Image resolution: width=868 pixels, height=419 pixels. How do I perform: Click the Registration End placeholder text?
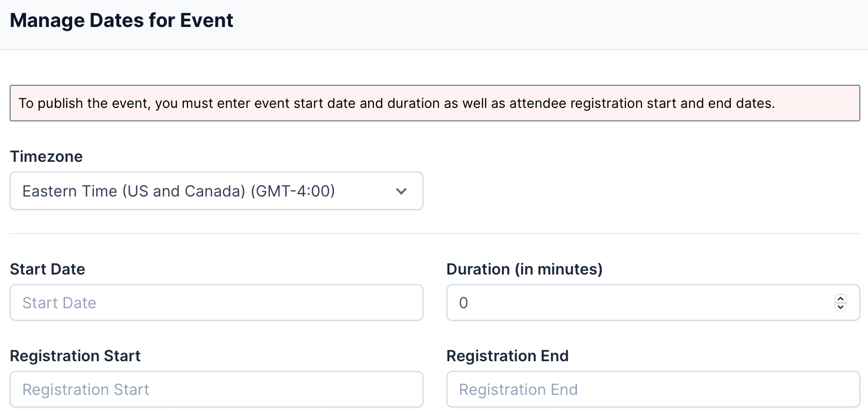point(518,390)
